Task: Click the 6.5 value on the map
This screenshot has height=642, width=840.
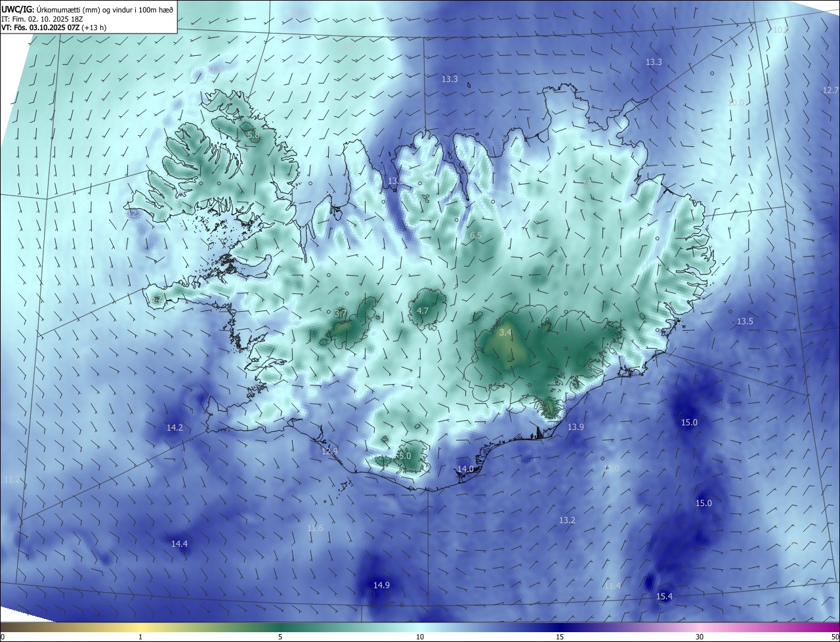Action: click(x=476, y=235)
